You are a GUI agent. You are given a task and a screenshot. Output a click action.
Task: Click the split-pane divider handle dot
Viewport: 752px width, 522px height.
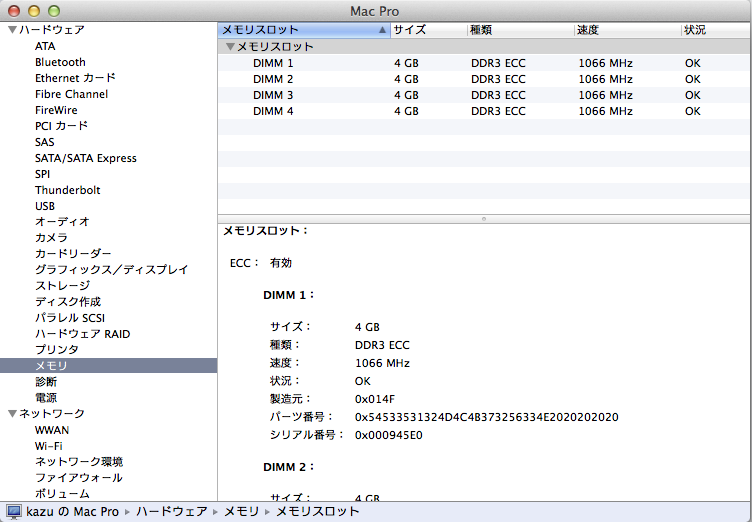pos(484,219)
